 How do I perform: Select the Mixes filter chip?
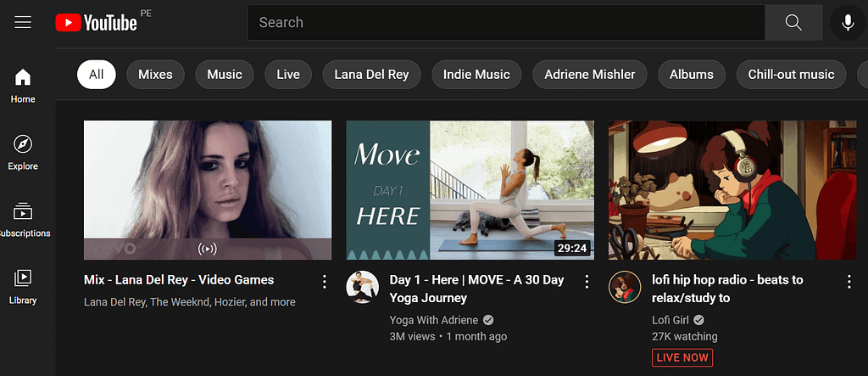click(x=156, y=75)
